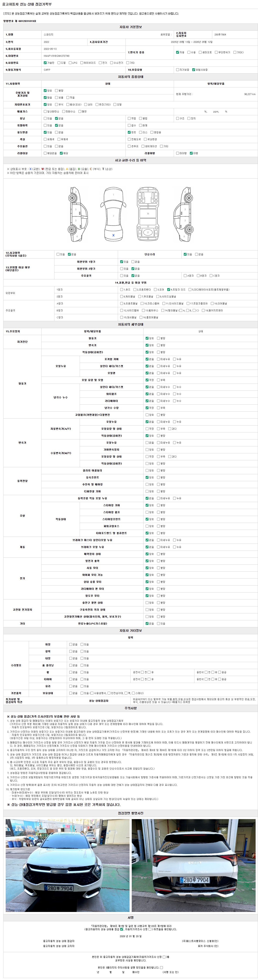Check the 화재 special history checkbox
Viewport: 258px width, 980px height.
coord(141,125)
